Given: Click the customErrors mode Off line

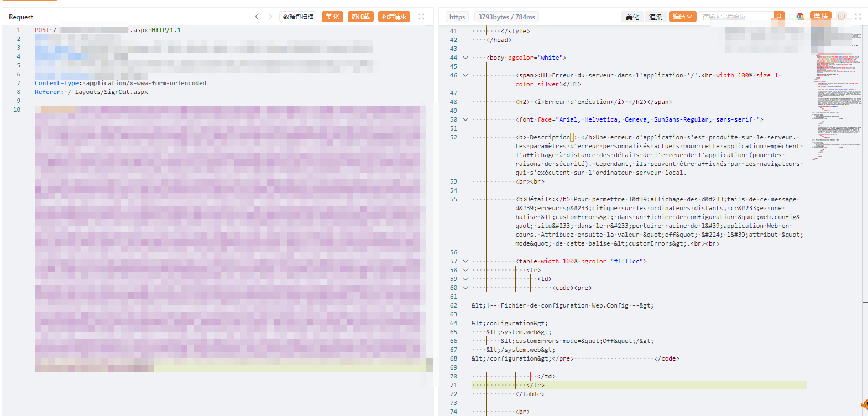Looking at the screenshot, I should [577, 341].
